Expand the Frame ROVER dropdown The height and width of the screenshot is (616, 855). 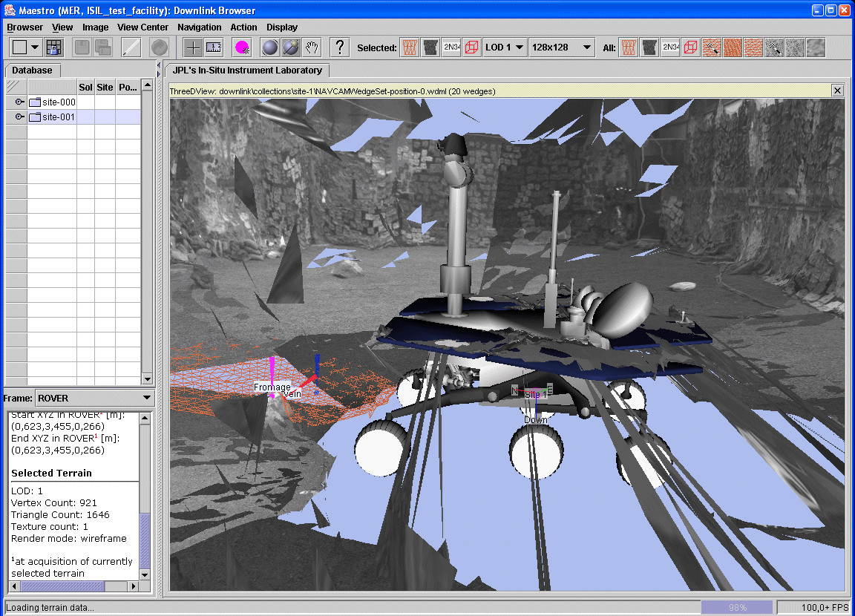pos(94,399)
